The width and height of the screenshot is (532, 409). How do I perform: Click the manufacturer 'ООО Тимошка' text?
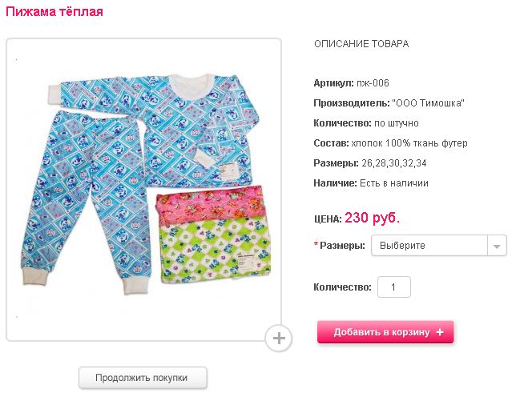429,103
